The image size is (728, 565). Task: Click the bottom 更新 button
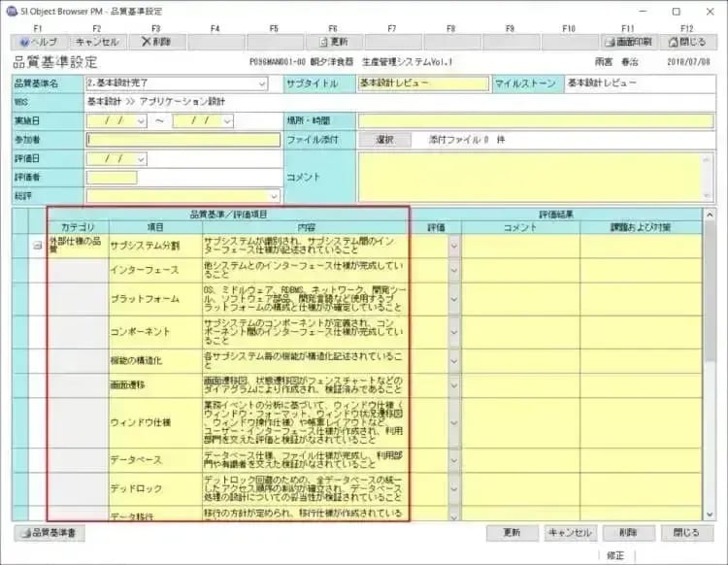click(511, 533)
